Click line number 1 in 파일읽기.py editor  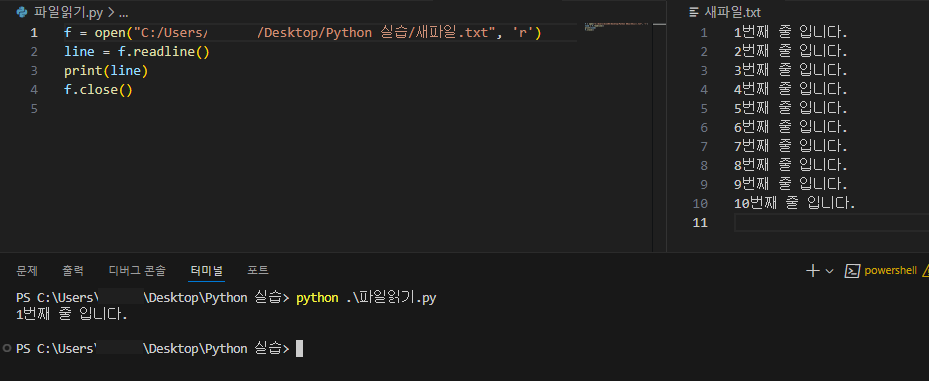pos(34,33)
